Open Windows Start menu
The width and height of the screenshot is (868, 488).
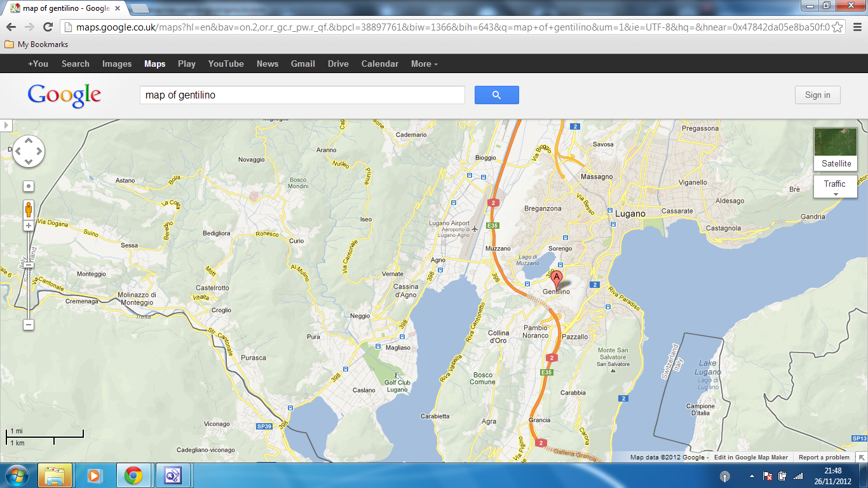coord(17,475)
